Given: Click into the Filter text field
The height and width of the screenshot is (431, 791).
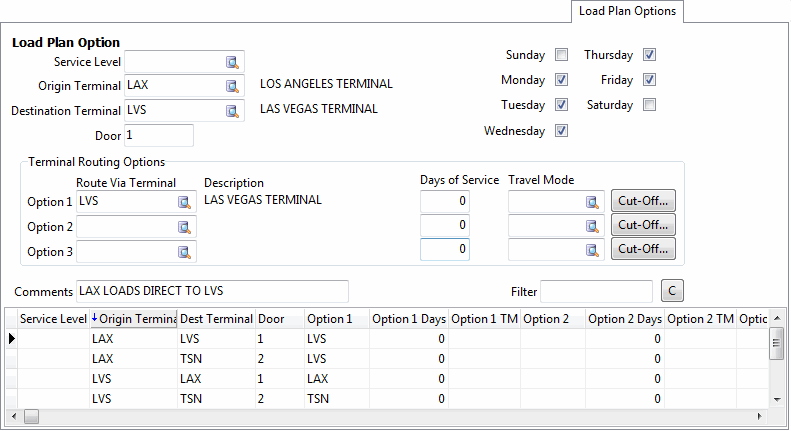Looking at the screenshot, I should tap(596, 292).
